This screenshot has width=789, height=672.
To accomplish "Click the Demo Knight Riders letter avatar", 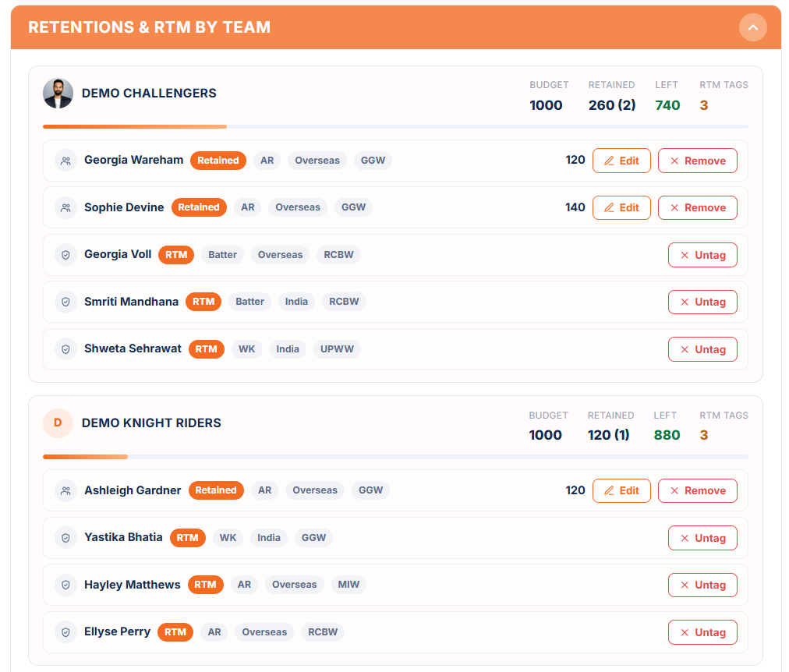I will tap(58, 423).
